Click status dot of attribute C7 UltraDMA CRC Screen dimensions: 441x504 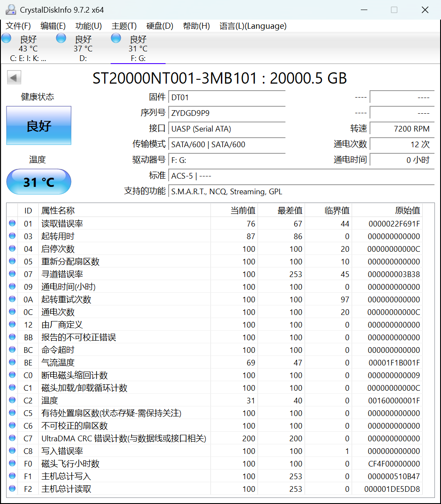[12, 438]
